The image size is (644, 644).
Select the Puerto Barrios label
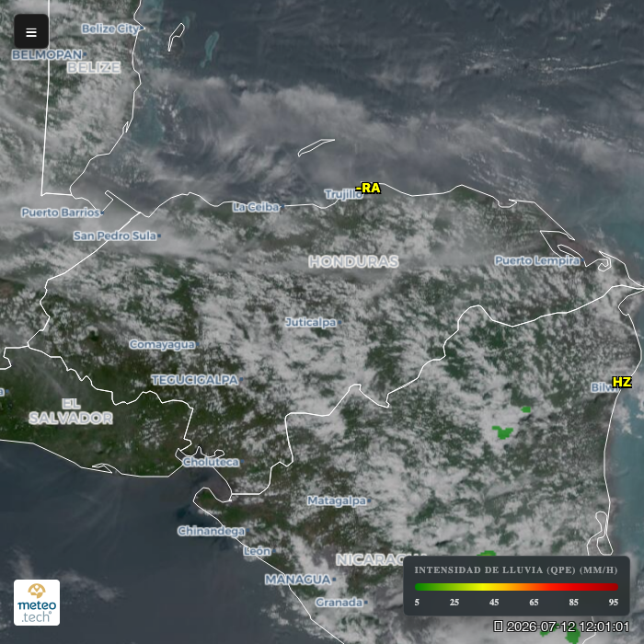point(61,213)
